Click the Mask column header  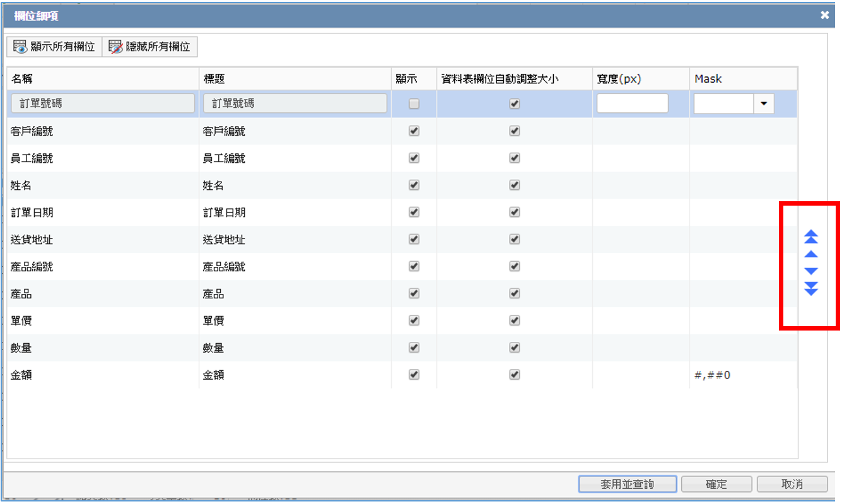click(x=743, y=79)
